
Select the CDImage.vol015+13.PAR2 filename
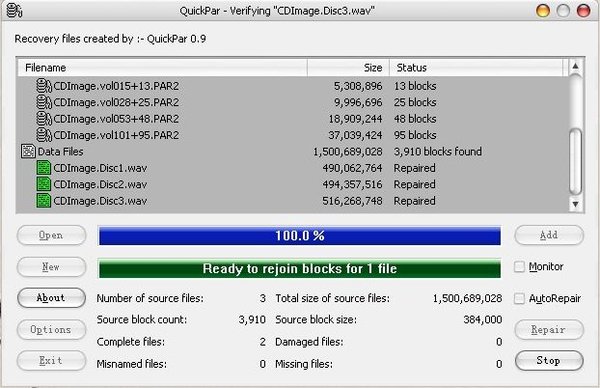pos(116,86)
